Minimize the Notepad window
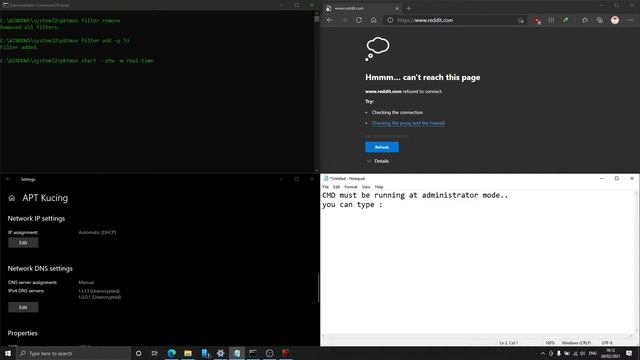Viewport: 640px width, 360px height. [602, 178]
